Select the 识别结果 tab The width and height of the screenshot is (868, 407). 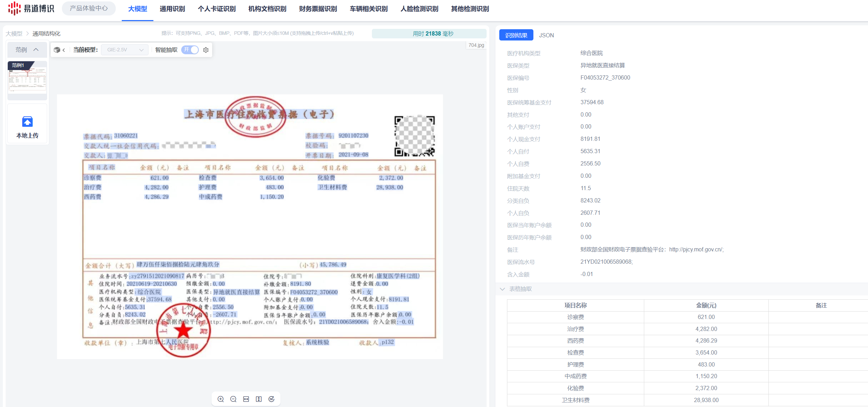pos(516,35)
